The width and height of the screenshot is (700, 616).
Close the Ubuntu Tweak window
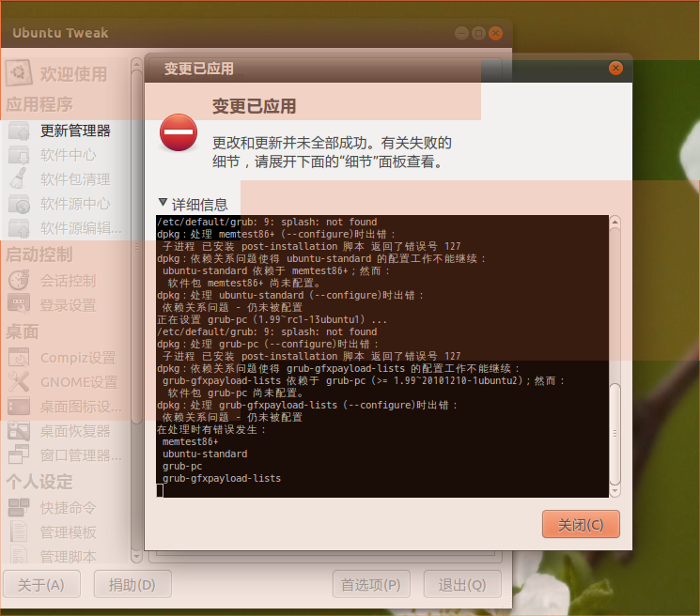(495, 33)
